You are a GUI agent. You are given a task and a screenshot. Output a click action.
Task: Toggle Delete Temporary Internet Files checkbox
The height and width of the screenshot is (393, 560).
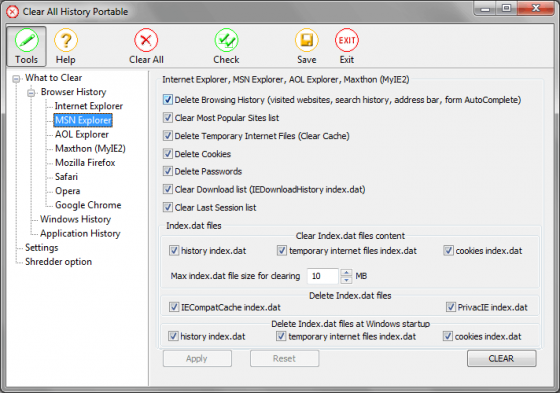[168, 136]
